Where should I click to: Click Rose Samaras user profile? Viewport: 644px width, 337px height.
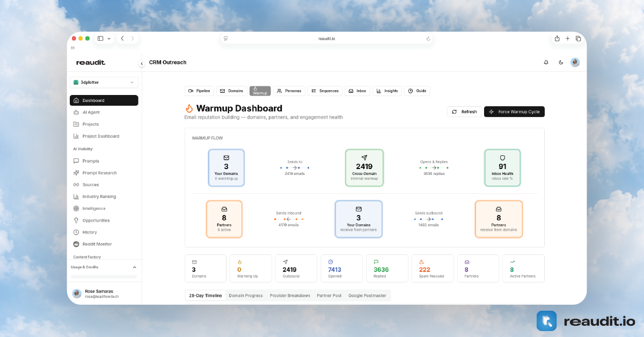[x=104, y=294]
